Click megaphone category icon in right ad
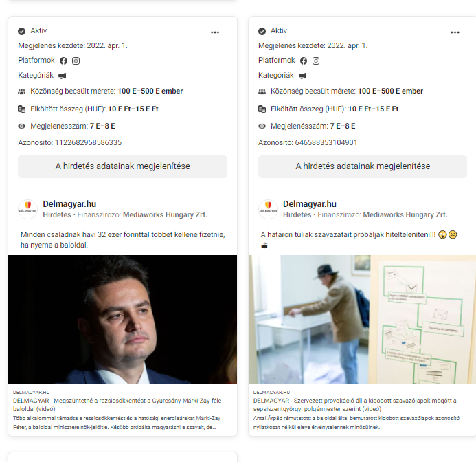Image resolution: width=476 pixels, height=462 pixels. (x=303, y=76)
